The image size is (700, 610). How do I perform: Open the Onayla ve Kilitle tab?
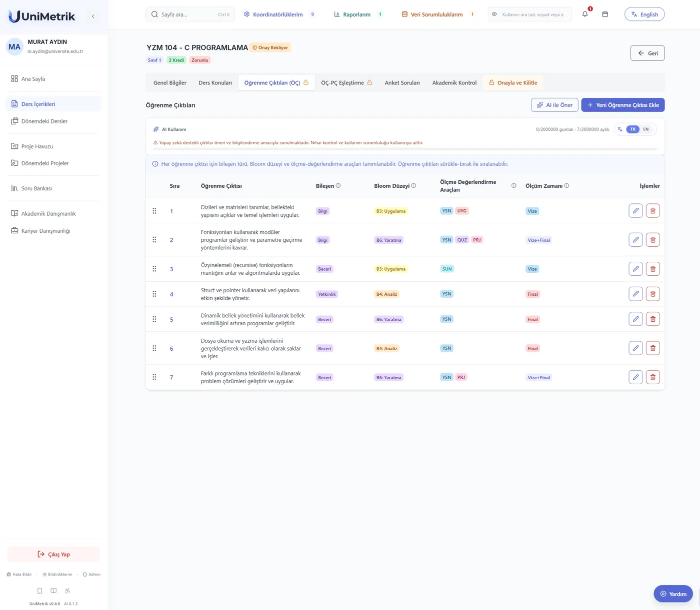(513, 83)
